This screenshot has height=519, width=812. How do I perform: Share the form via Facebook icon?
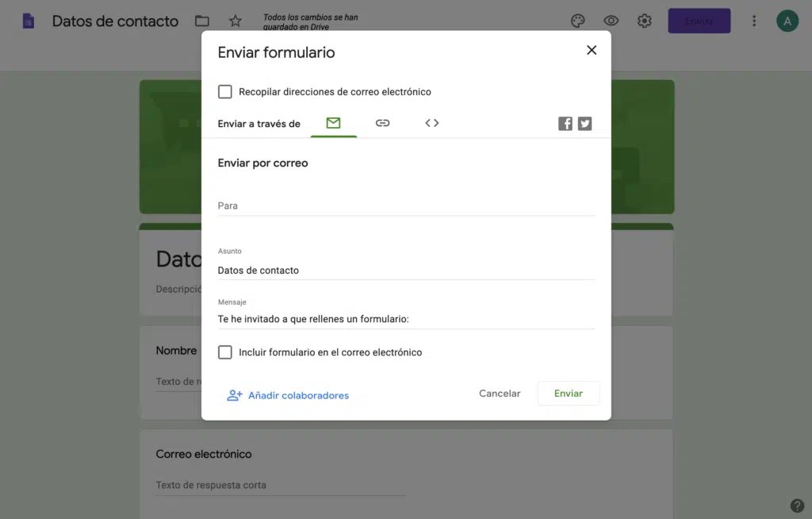coord(565,124)
